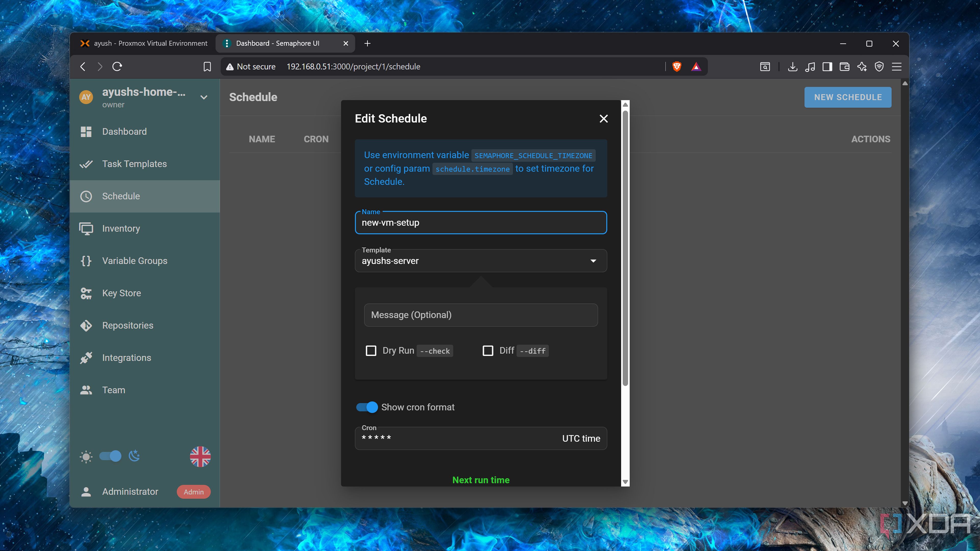Enable the Dry Run checkbox
Image resolution: width=980 pixels, height=551 pixels.
click(371, 350)
